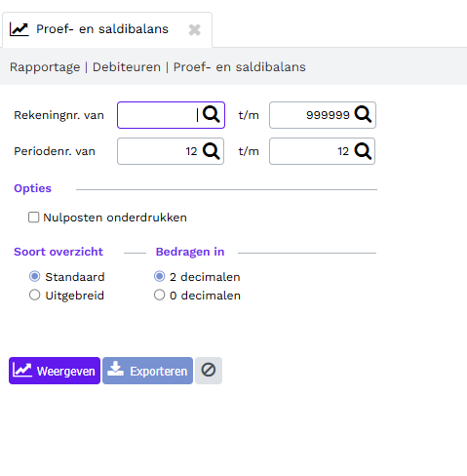The width and height of the screenshot is (467, 476).
Task: Open lookup for Rekeningnr. t/m 999999 field
Action: click(x=363, y=115)
